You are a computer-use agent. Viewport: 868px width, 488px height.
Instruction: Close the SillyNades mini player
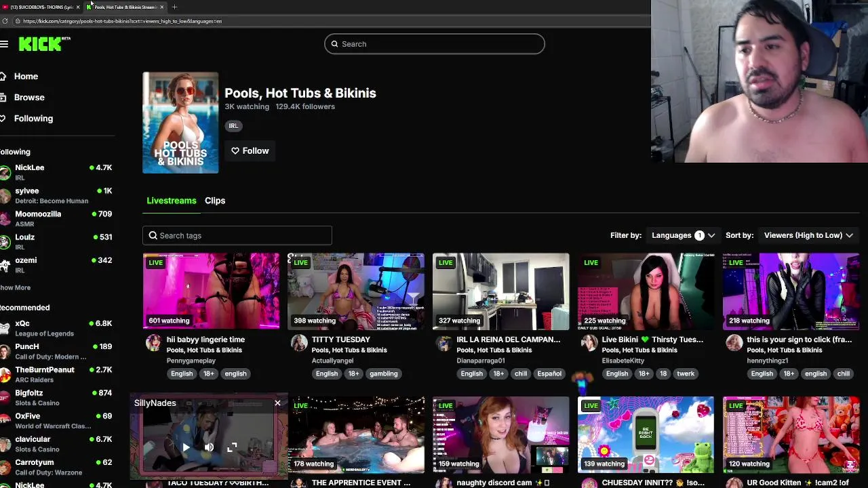(x=277, y=403)
